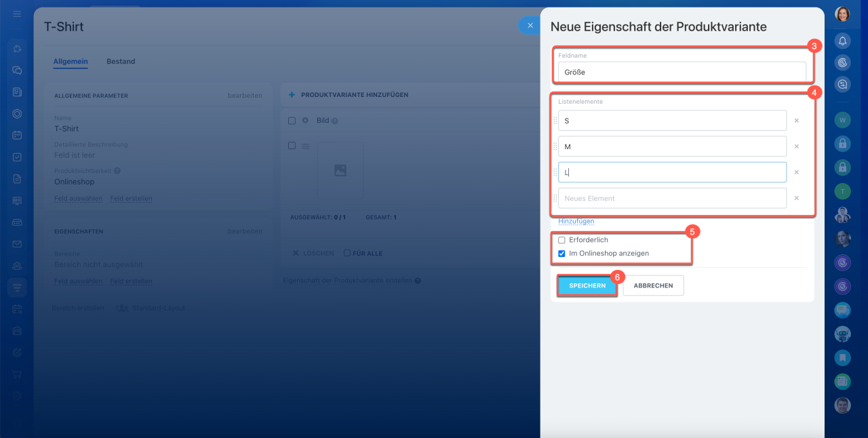Focus the list element input containing L

(x=672, y=172)
